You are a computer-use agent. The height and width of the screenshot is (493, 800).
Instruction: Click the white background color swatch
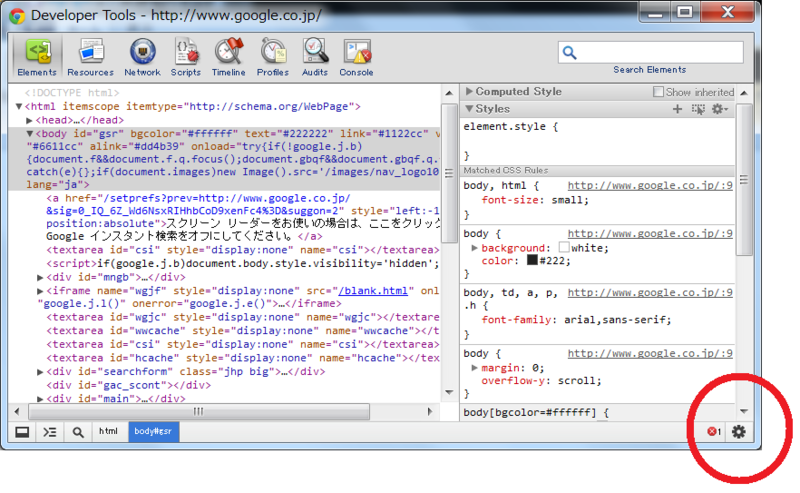pos(564,248)
